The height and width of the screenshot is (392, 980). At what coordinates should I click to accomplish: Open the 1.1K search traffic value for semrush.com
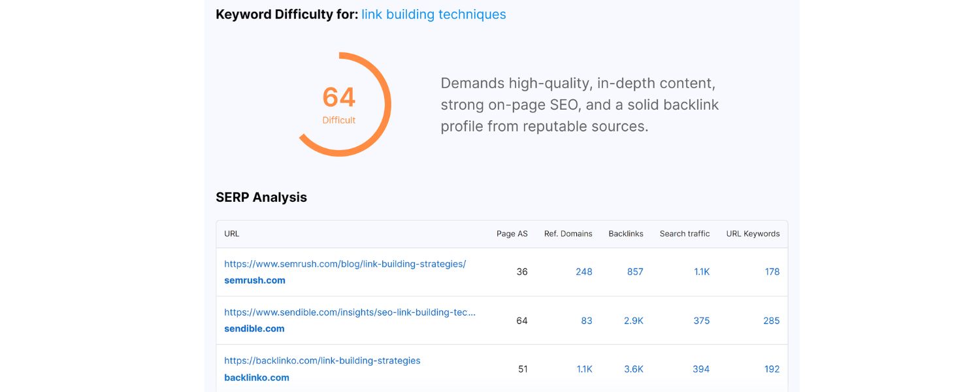pyautogui.click(x=701, y=272)
